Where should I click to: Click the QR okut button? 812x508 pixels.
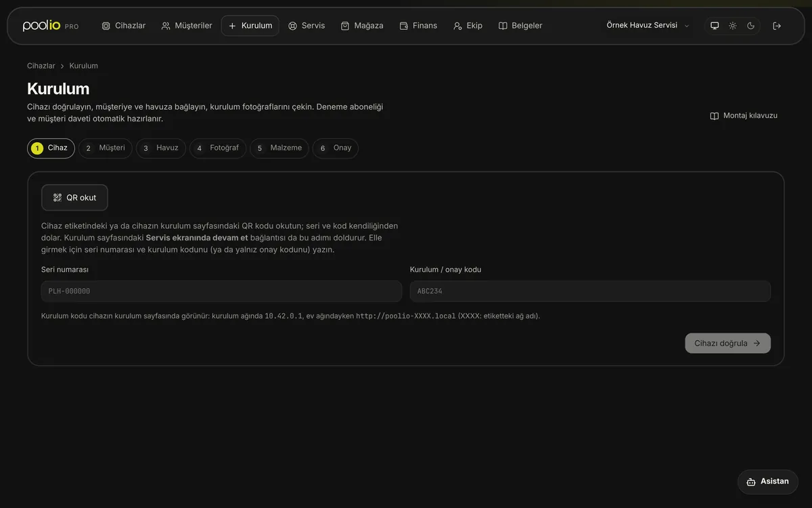(x=74, y=198)
